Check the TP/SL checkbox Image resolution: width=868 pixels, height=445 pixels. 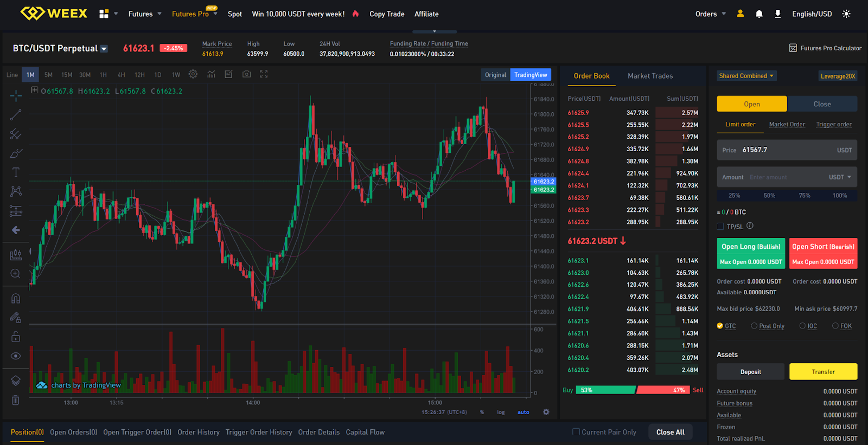point(720,227)
